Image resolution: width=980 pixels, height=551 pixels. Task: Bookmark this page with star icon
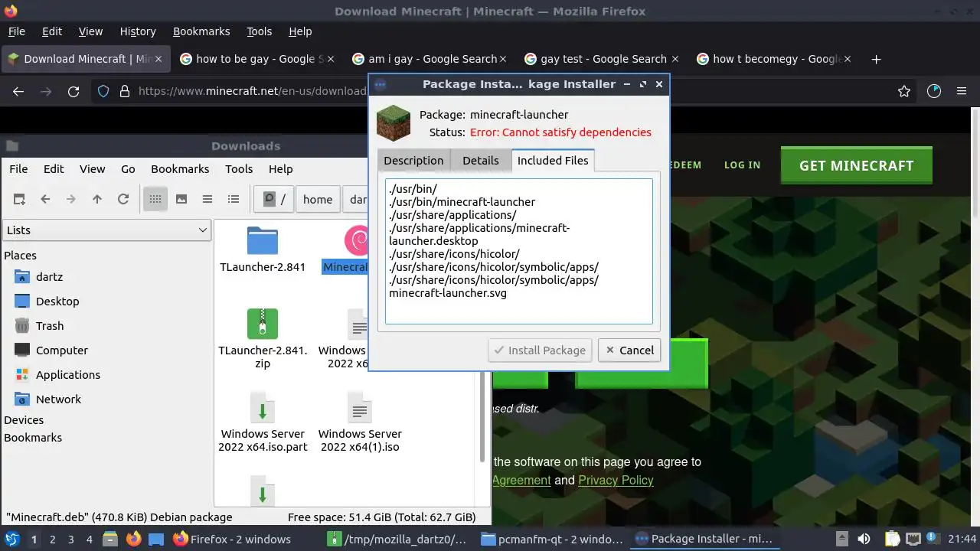click(904, 91)
